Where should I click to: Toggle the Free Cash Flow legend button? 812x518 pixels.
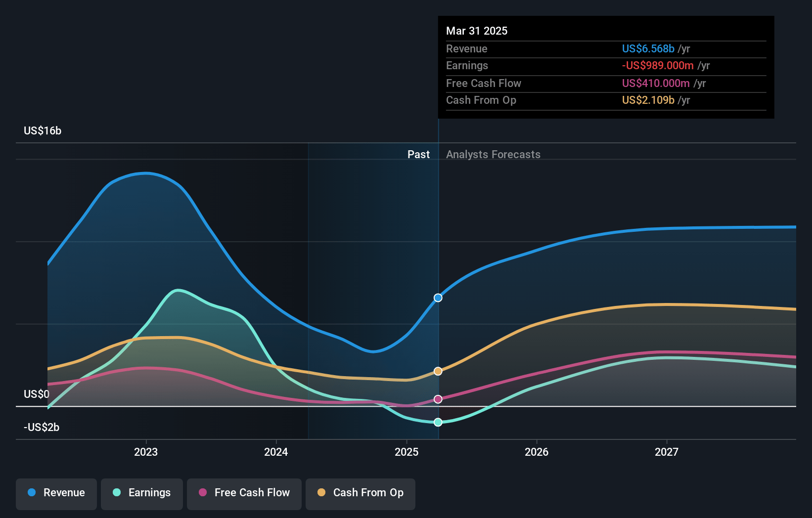(x=244, y=494)
